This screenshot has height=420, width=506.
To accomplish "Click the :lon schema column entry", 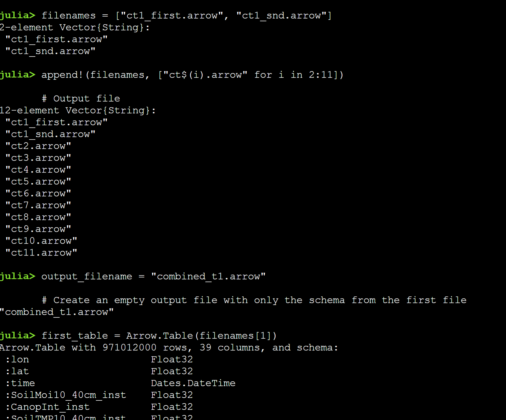I will click(x=17, y=360).
